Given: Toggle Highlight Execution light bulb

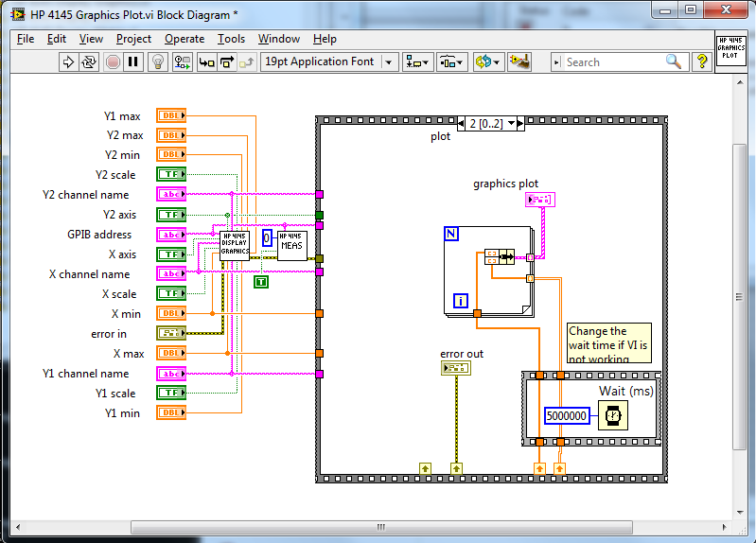Looking at the screenshot, I should coord(158,62).
